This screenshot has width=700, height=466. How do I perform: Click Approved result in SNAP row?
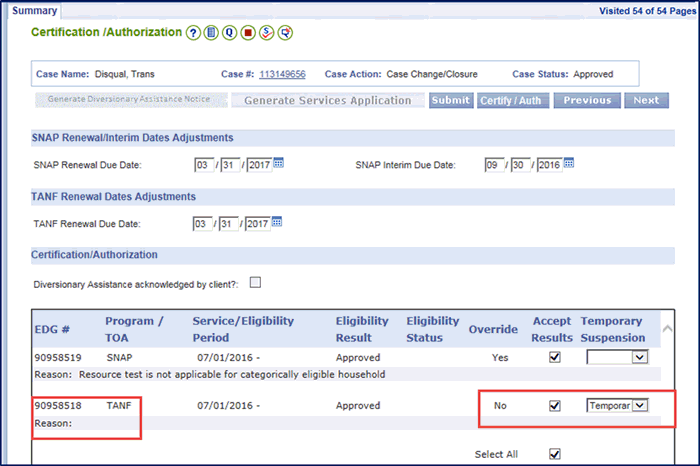pos(358,358)
